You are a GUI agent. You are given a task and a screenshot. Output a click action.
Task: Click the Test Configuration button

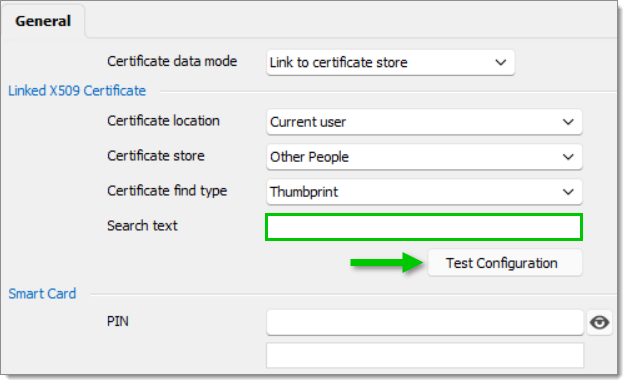coord(505,263)
